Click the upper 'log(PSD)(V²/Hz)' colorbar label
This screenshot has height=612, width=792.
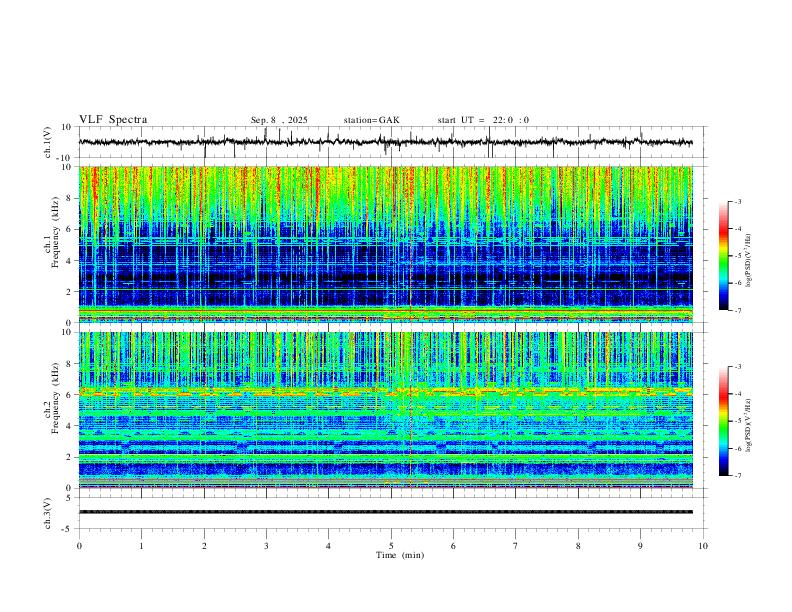coord(749,261)
